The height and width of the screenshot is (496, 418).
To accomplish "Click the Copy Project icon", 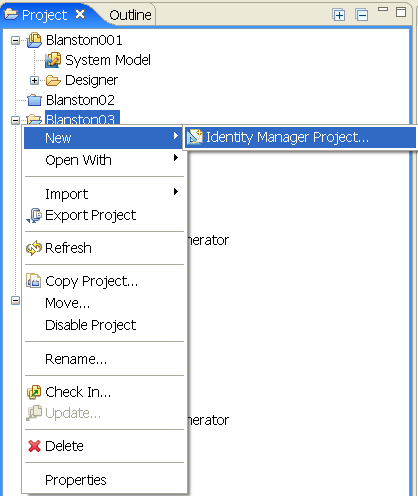I will click(x=34, y=281).
